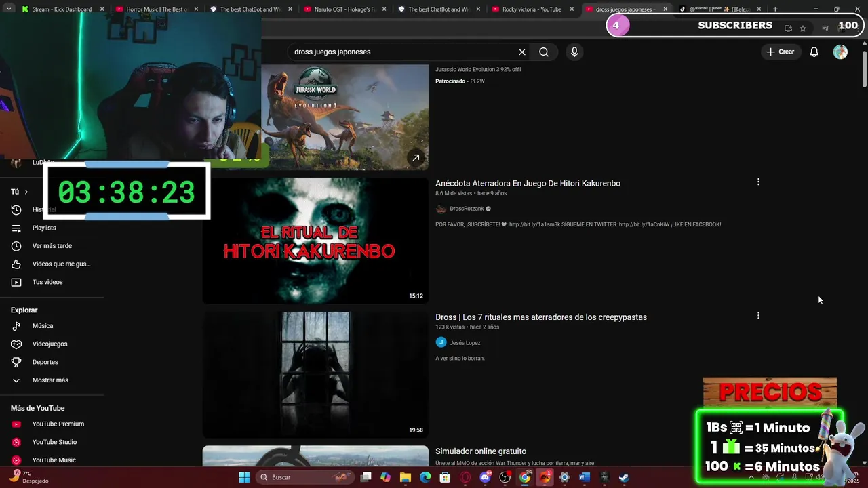Play the El Ritual de Hitori Kakurenbo thumbnail
The height and width of the screenshot is (488, 868).
tap(315, 241)
